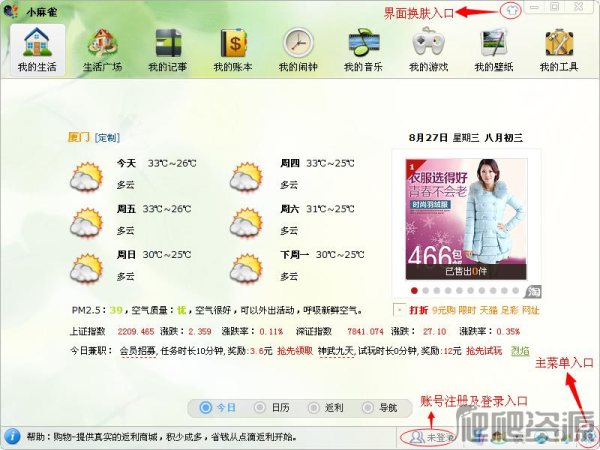Image resolution: width=600 pixels, height=450 pixels.
Task: Maximize the 小麻雀 window
Action: 554,7
